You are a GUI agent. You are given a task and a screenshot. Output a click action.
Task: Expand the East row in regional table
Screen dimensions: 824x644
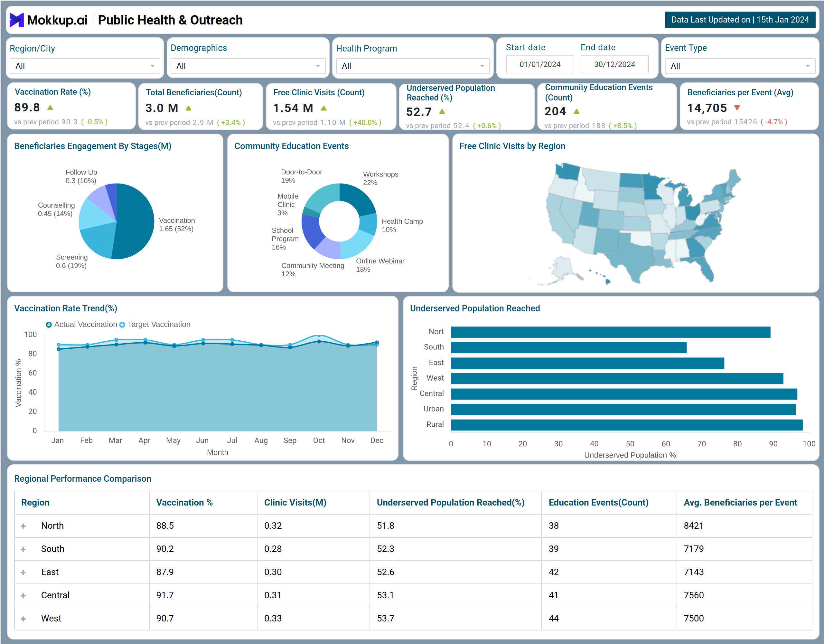coord(23,572)
